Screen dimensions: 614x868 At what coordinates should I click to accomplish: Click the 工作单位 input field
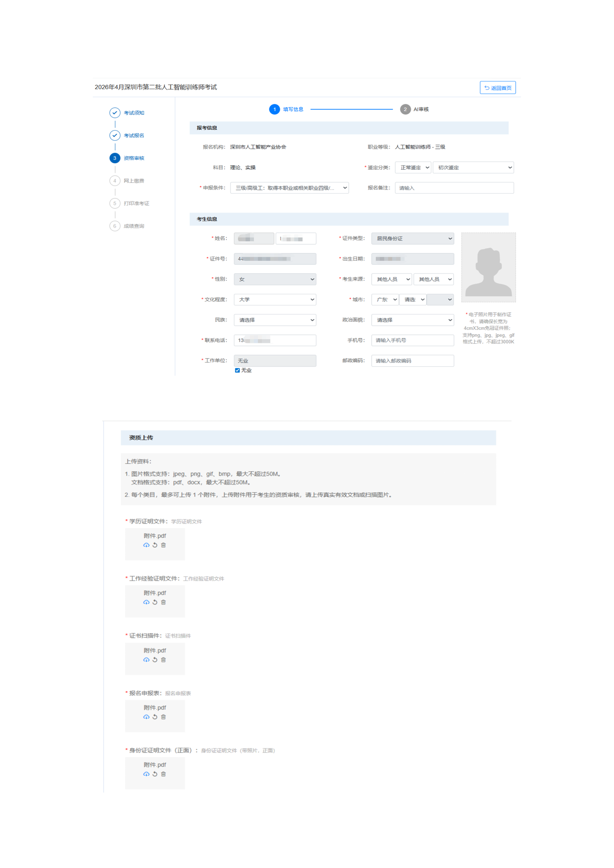(275, 361)
